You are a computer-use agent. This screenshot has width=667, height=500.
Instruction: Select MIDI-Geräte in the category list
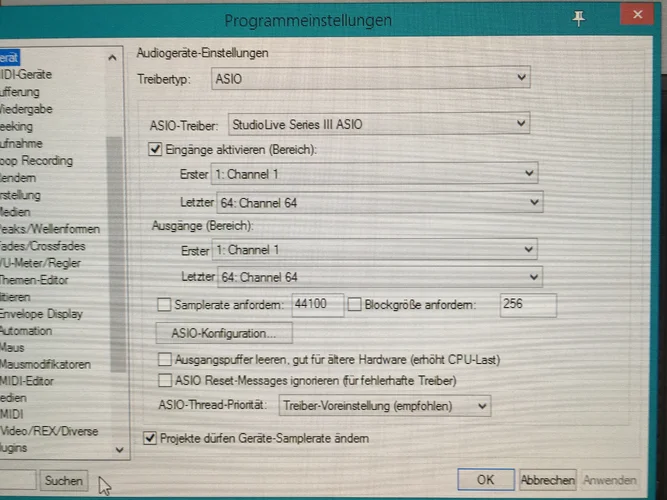[26, 74]
